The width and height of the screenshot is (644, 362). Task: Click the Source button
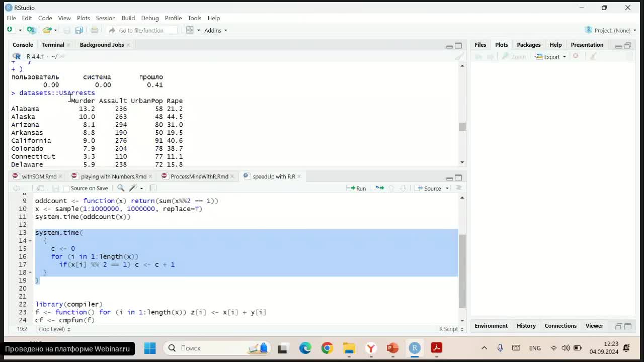pyautogui.click(x=428, y=188)
